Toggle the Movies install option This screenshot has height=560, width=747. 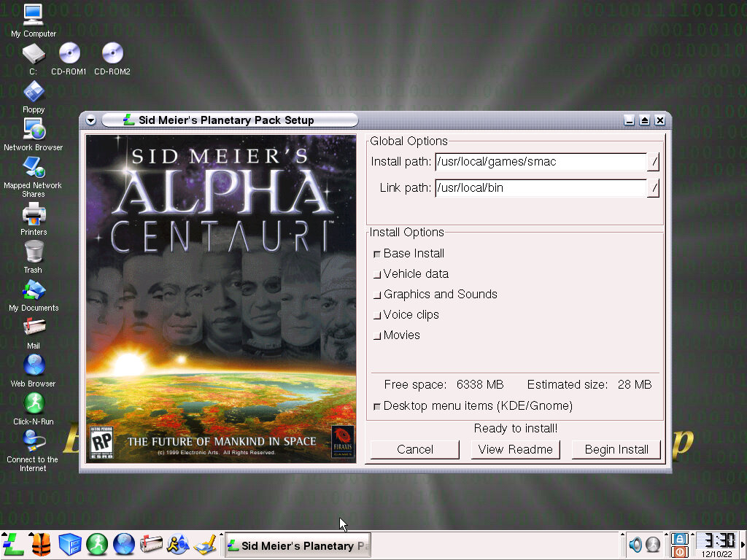[377, 336]
